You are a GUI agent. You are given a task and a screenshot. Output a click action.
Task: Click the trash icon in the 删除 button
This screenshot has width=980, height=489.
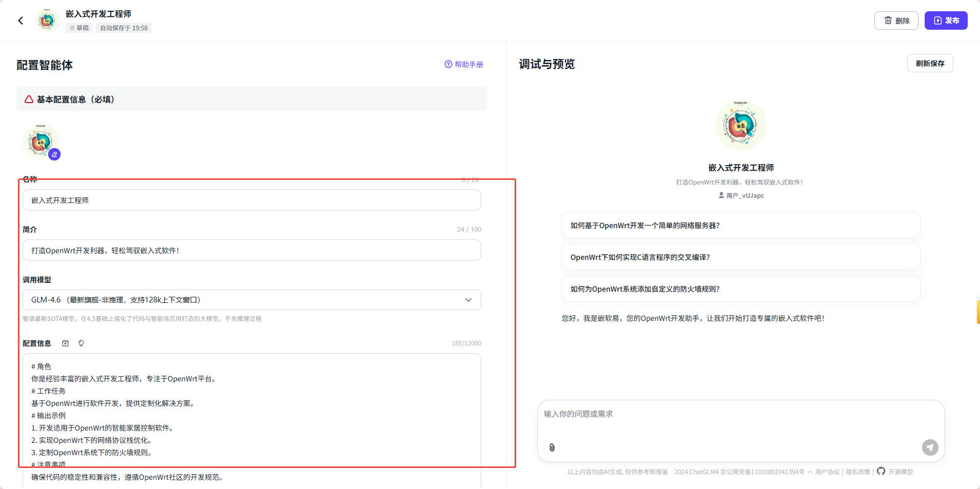pyautogui.click(x=888, y=21)
